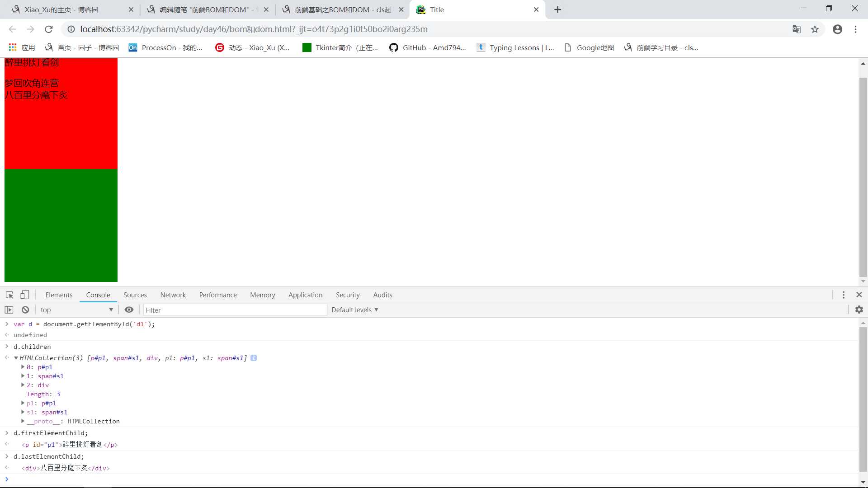The height and width of the screenshot is (488, 868).
Task: Open the 前端学习目录 bookmark
Action: pos(661,47)
